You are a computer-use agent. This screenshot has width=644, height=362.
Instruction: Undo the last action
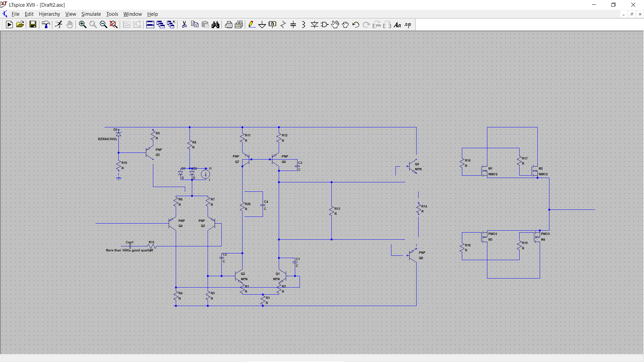(356, 24)
